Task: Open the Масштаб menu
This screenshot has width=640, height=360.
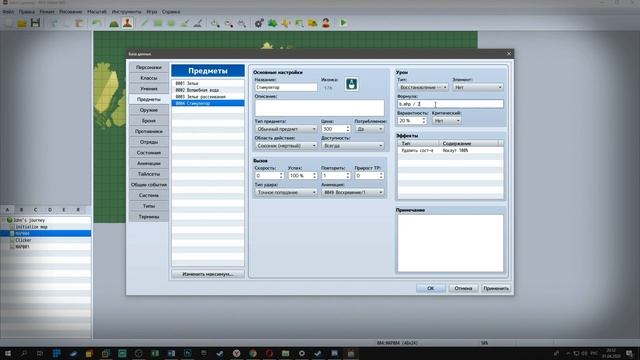Action: (97, 12)
